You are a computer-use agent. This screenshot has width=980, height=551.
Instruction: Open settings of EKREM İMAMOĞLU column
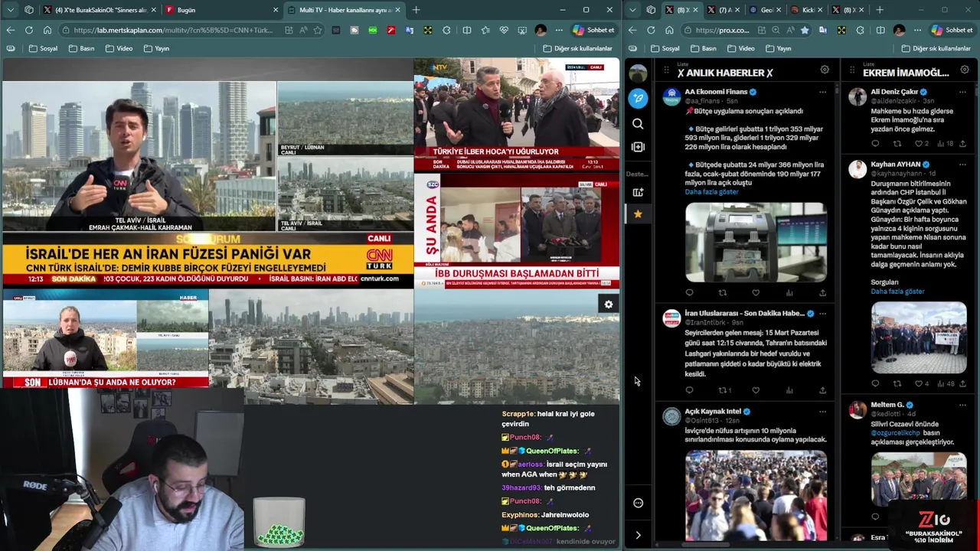point(965,70)
